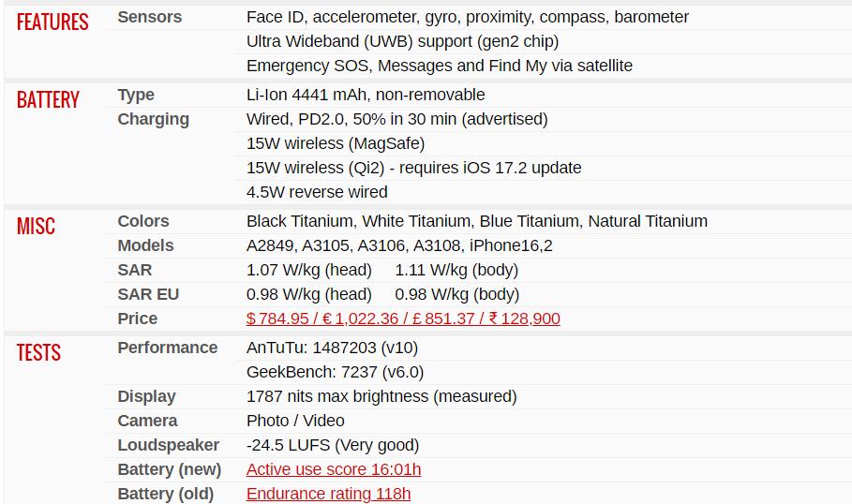
Task: Click the Colors spec label
Action: tap(142, 221)
